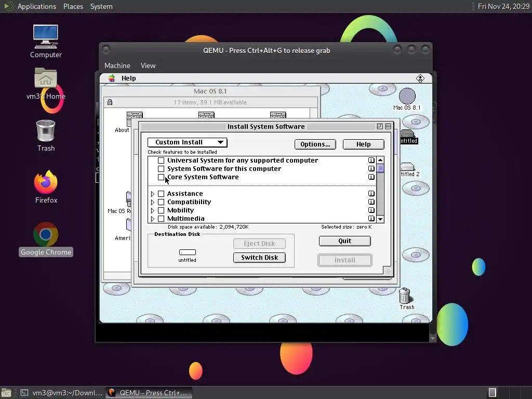Click the clock showing Fri Nov 24, 20:29

(503, 6)
